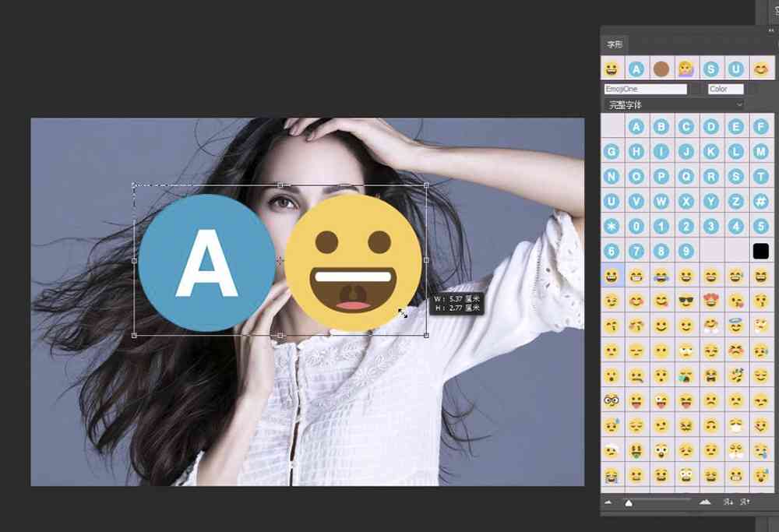This screenshot has width=779, height=532.
Task: Click the top-right transform handle on canvas
Action: point(426,185)
